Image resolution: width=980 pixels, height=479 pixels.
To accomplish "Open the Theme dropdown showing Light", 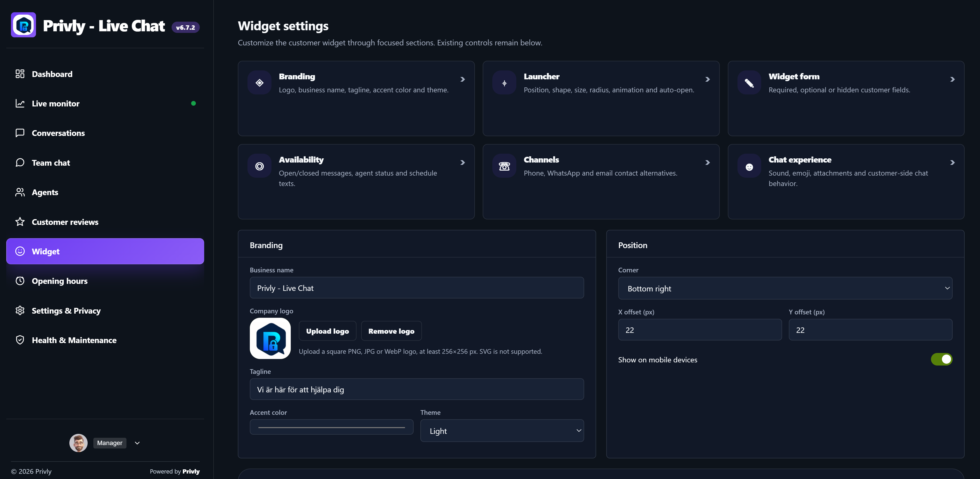I will (502, 431).
